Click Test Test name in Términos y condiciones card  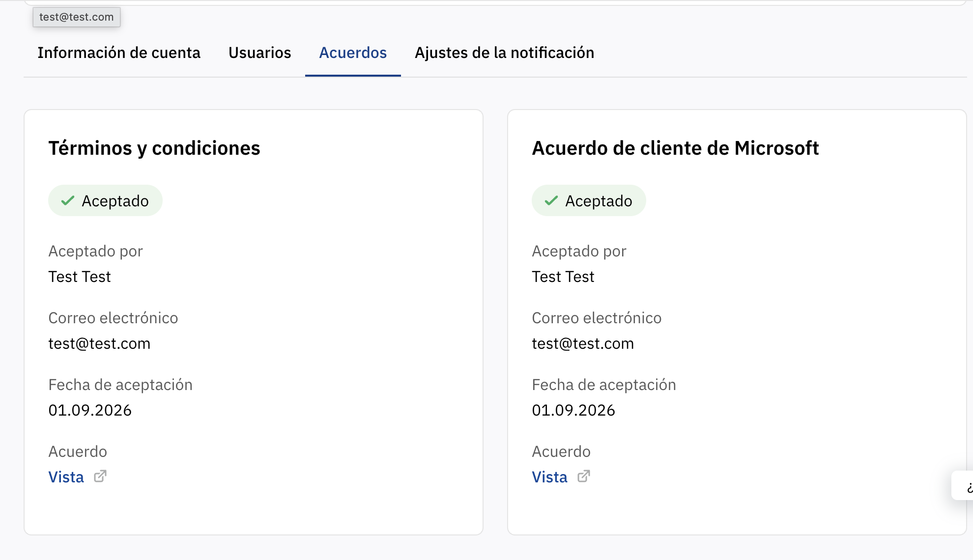tap(80, 277)
